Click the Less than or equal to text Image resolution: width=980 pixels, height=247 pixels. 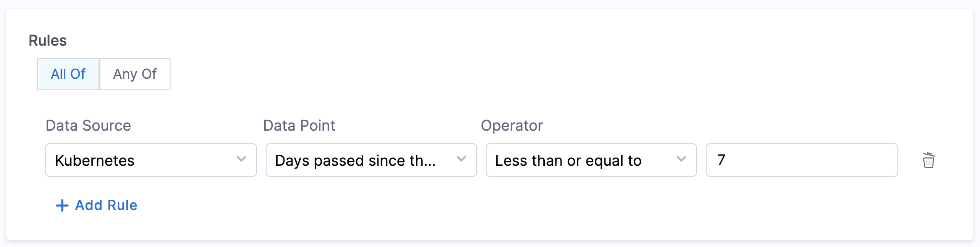568,161
